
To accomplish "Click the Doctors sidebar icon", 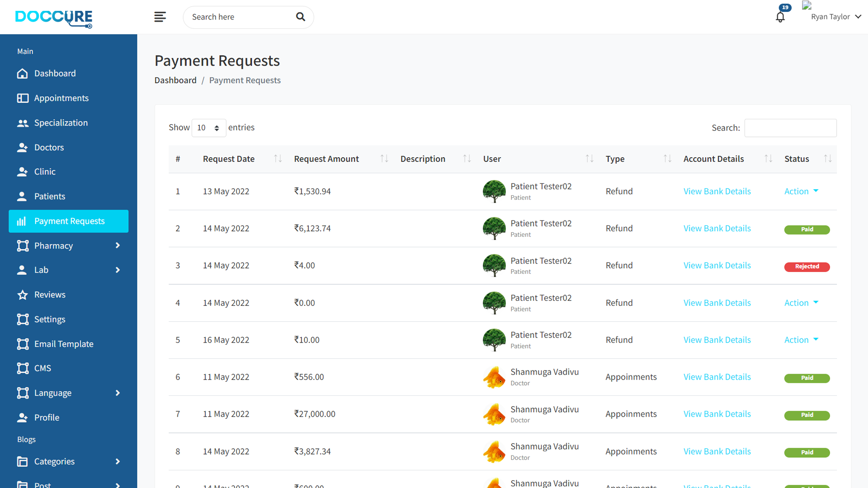I will click(x=23, y=147).
